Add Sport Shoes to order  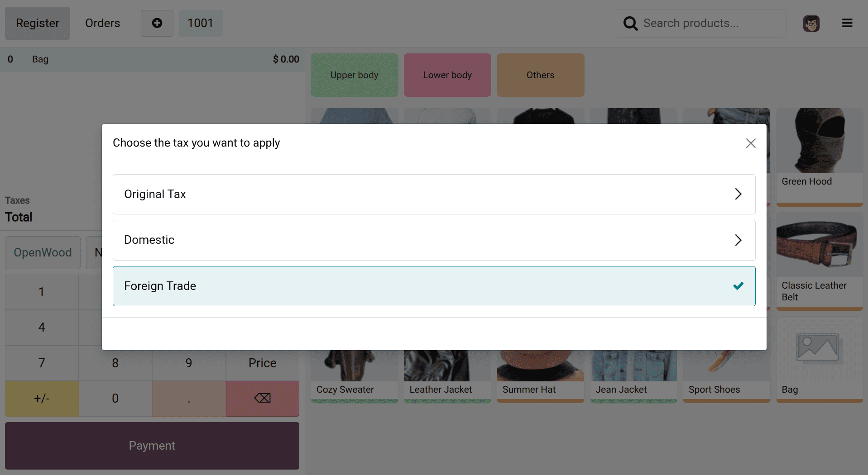click(x=726, y=376)
